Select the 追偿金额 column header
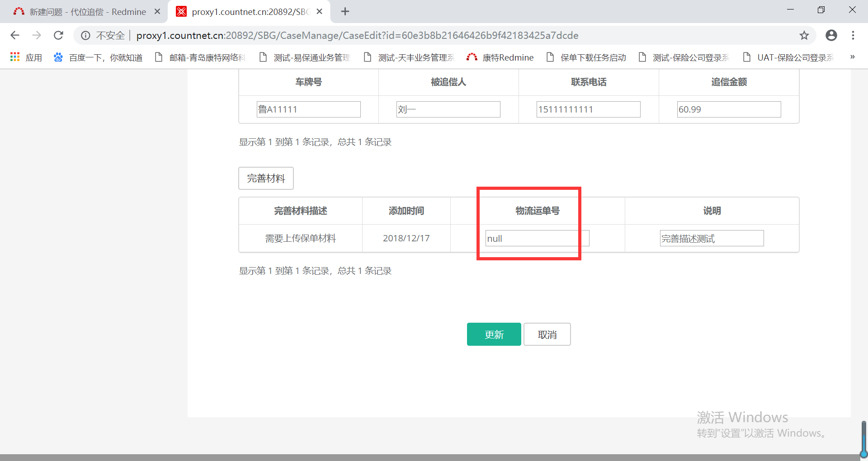This screenshot has height=461, width=868. point(729,82)
